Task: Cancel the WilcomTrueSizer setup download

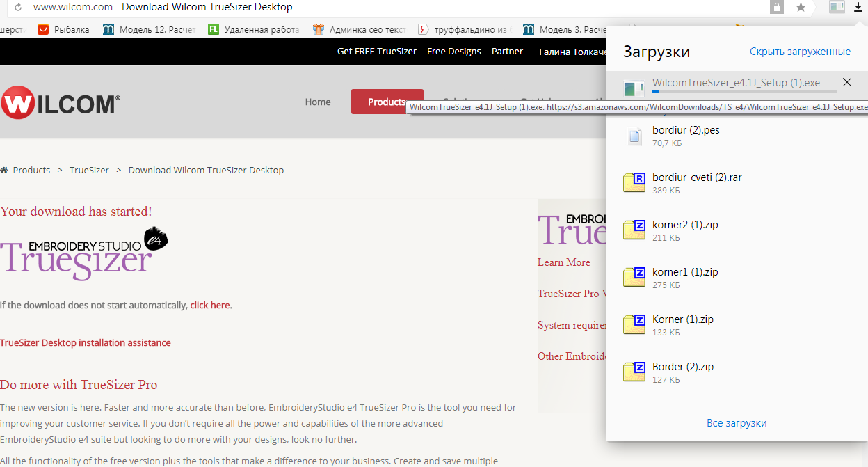Action: (x=846, y=83)
